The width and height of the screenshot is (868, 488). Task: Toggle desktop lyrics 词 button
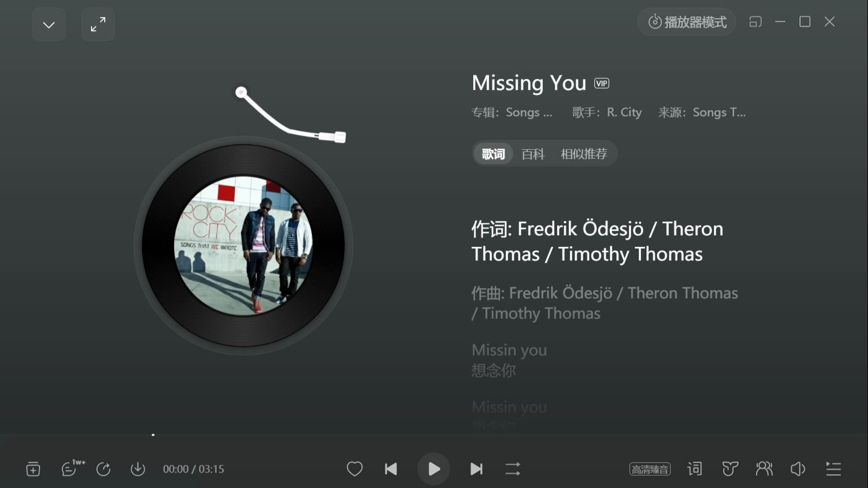pyautogui.click(x=695, y=469)
